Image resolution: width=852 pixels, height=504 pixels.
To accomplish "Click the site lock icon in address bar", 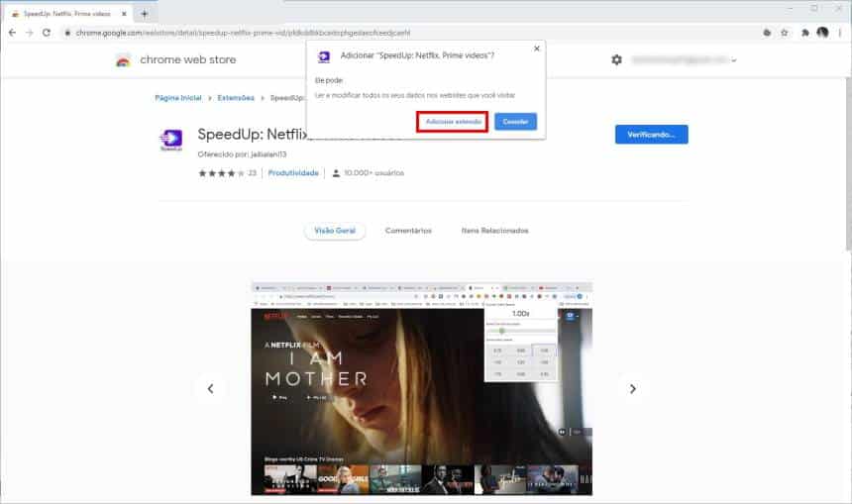I will click(x=67, y=33).
